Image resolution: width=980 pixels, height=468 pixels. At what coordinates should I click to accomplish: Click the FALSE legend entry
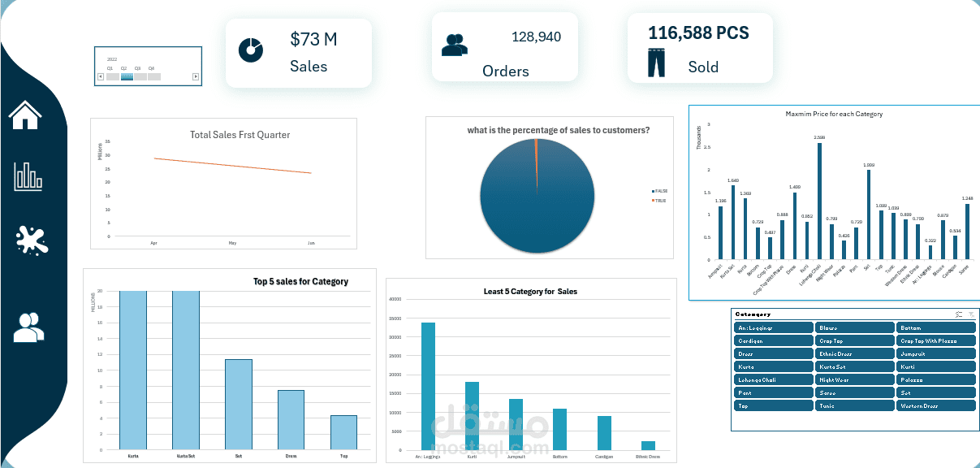(x=659, y=191)
